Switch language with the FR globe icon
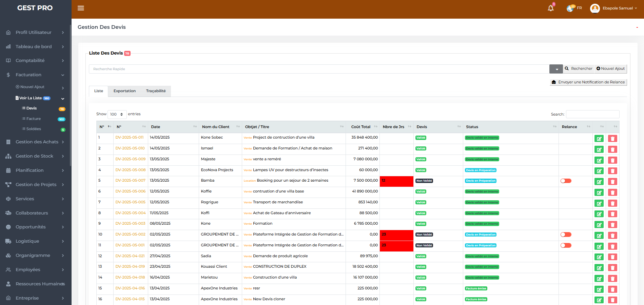This screenshot has width=644, height=305. point(571,8)
